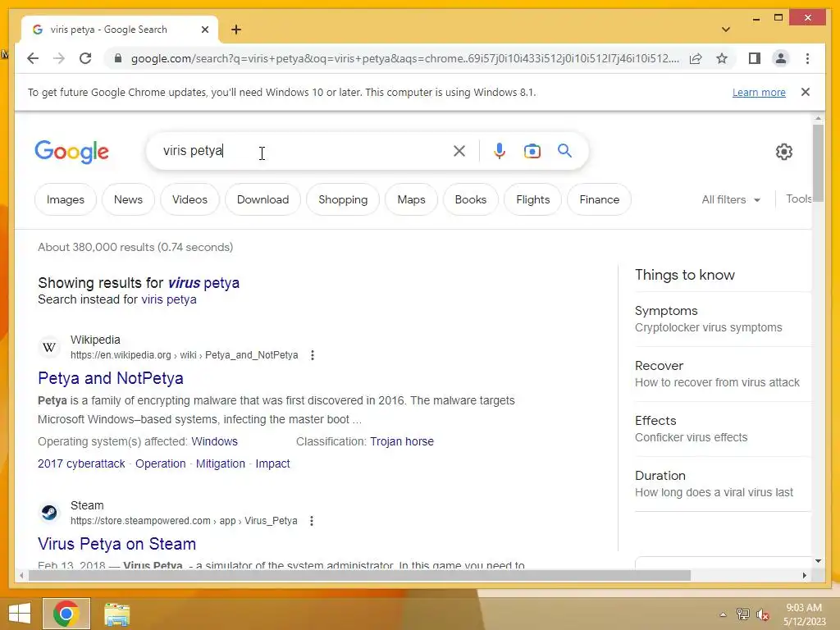Open File Explorer from taskbar

point(116,614)
